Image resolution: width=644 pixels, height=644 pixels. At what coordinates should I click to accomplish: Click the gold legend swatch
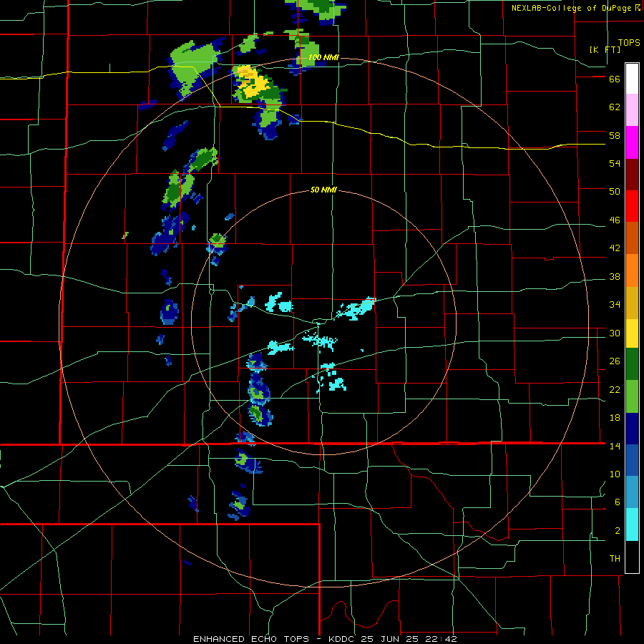[x=632, y=303]
